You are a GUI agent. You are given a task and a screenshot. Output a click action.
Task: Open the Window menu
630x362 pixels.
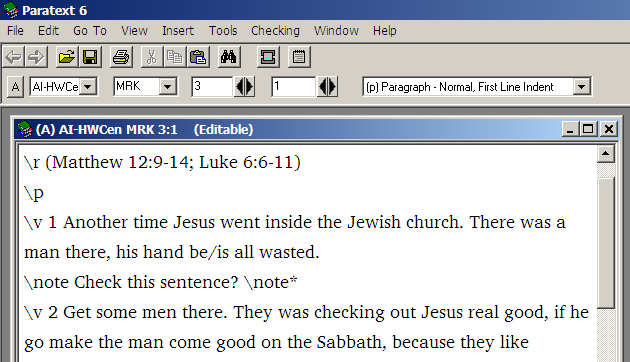[336, 31]
